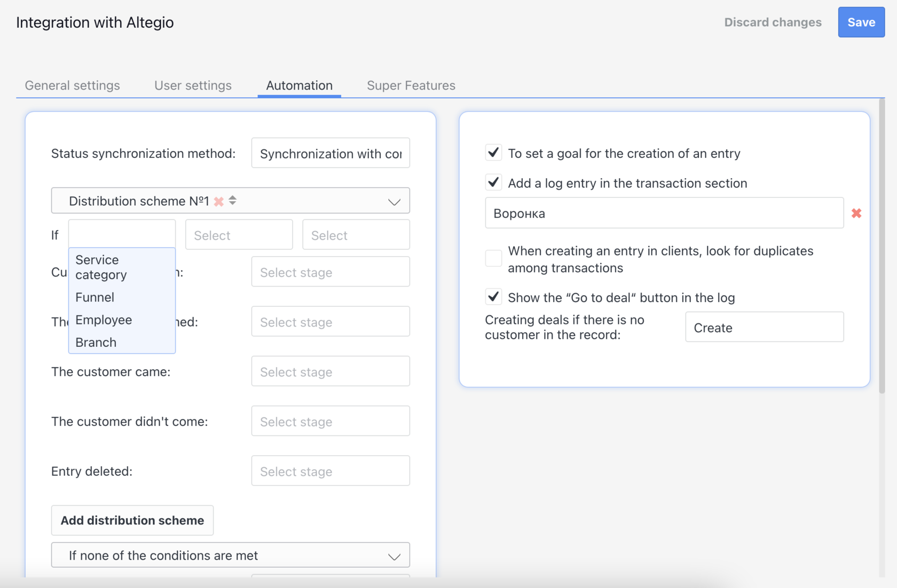
Task: Delete the Воронка entry with red cross
Action: [x=856, y=213]
